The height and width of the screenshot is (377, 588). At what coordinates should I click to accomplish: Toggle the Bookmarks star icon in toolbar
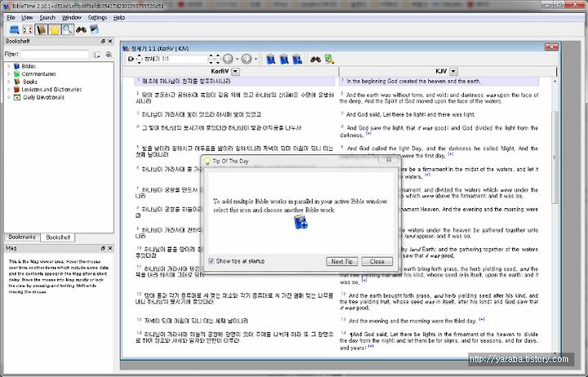click(x=55, y=29)
